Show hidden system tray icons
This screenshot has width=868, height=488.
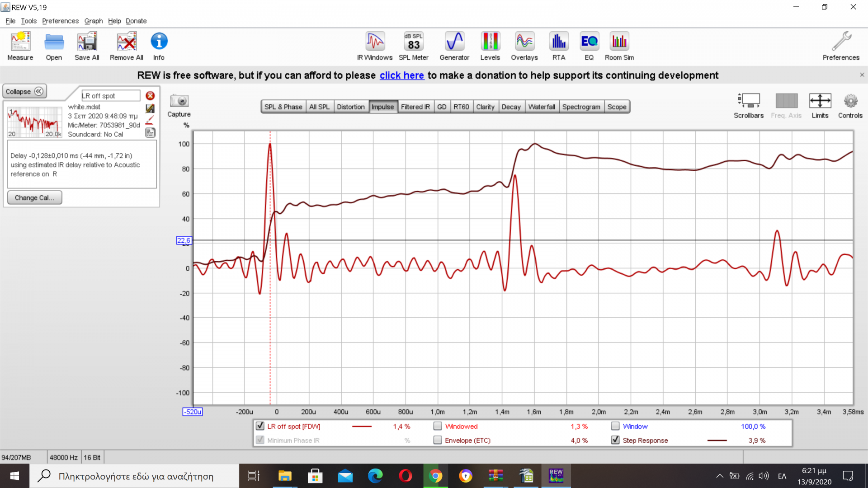719,476
